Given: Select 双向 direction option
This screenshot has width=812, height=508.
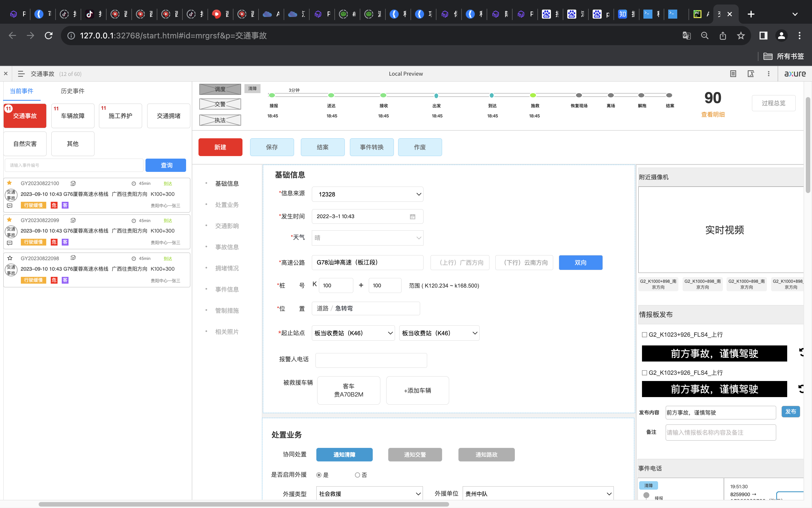Looking at the screenshot, I should 581,263.
